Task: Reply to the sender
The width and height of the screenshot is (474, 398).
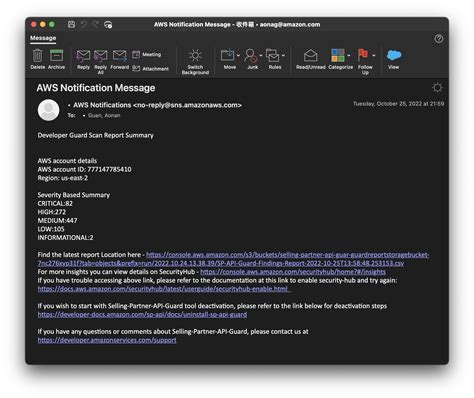Action: coord(83,59)
